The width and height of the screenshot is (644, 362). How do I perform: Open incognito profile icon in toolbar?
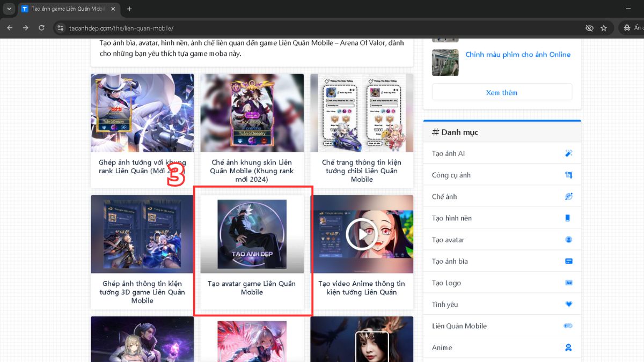point(626,28)
